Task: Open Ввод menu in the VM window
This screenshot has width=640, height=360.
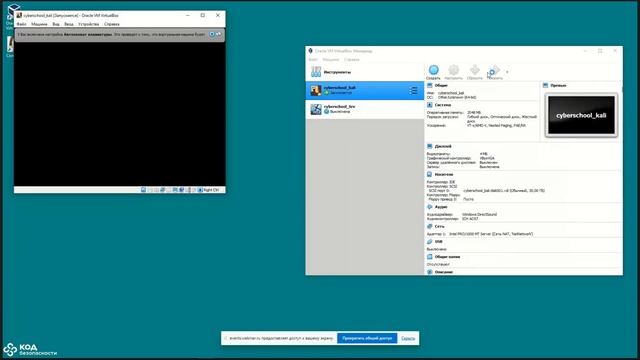Action: (69, 24)
